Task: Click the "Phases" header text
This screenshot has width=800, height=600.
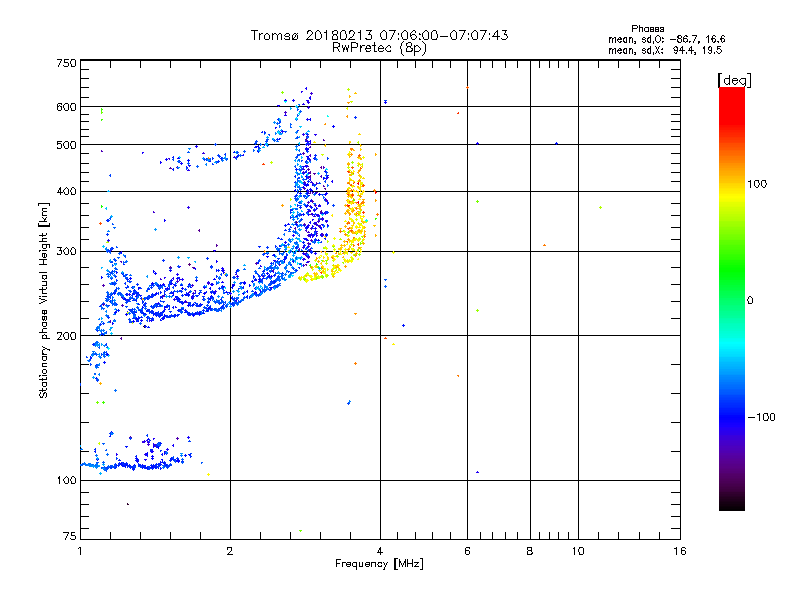Action: click(647, 29)
